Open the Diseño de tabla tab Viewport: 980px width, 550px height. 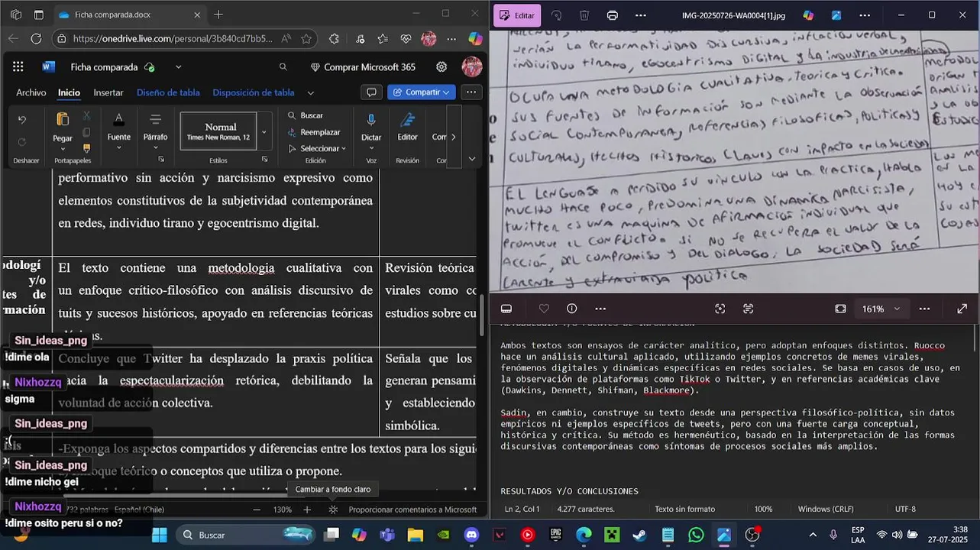(x=168, y=92)
